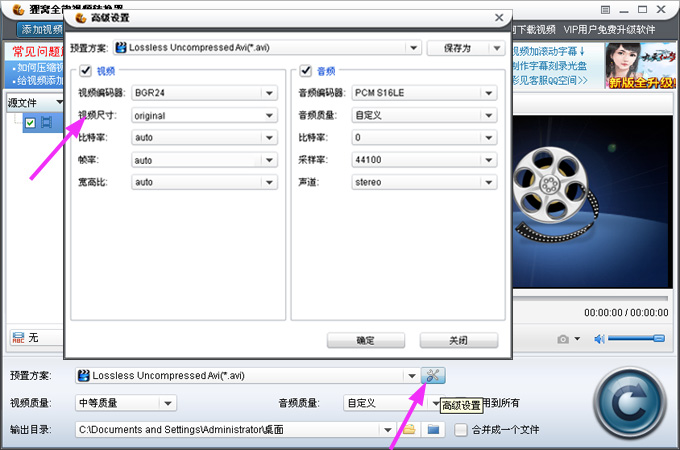The height and width of the screenshot is (450, 680).
Task: Open main window 预置方案 dropdown
Action: (412, 376)
